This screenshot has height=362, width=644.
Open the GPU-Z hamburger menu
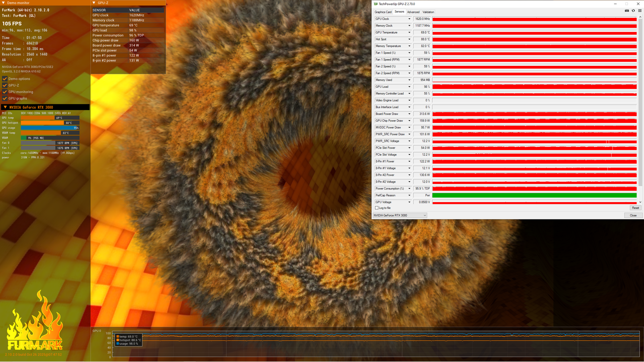pyautogui.click(x=640, y=11)
